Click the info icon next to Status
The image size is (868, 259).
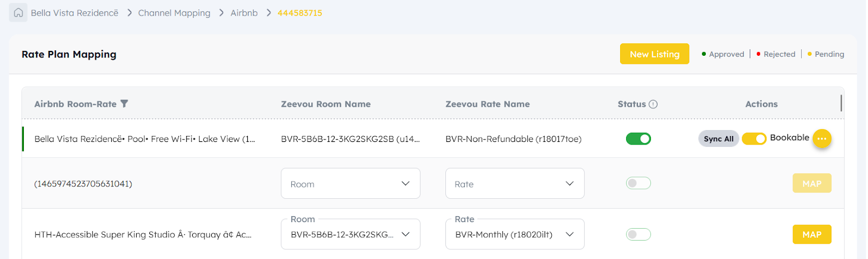(x=653, y=104)
